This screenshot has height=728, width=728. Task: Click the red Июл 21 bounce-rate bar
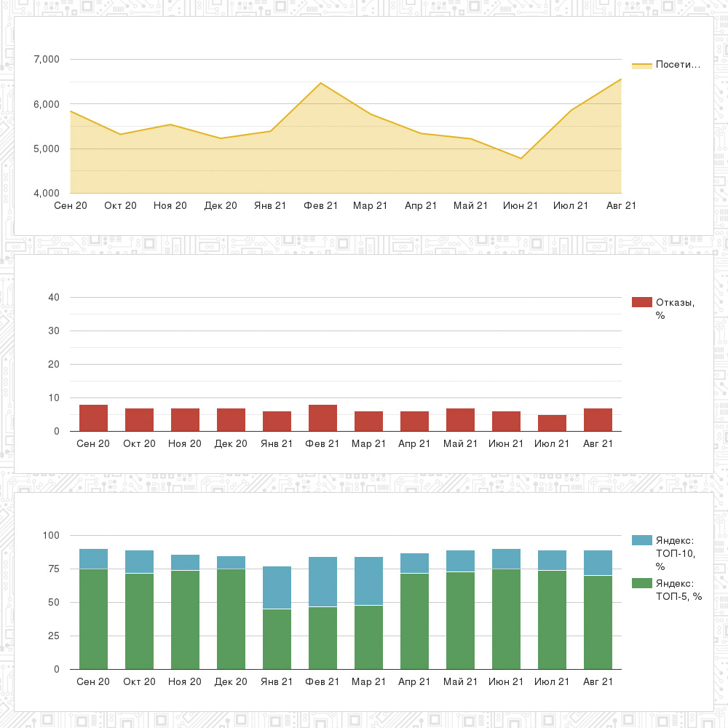coord(552,423)
